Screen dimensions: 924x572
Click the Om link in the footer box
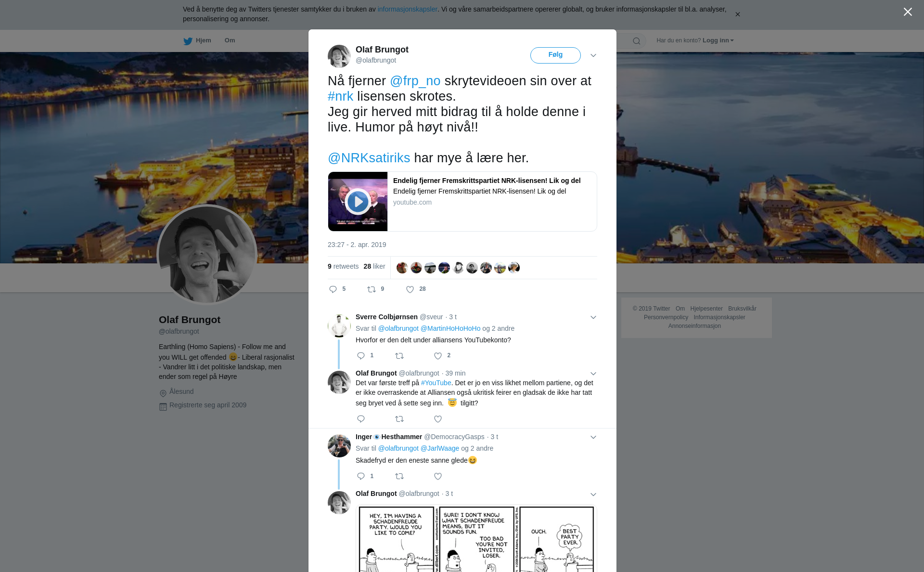pos(680,309)
